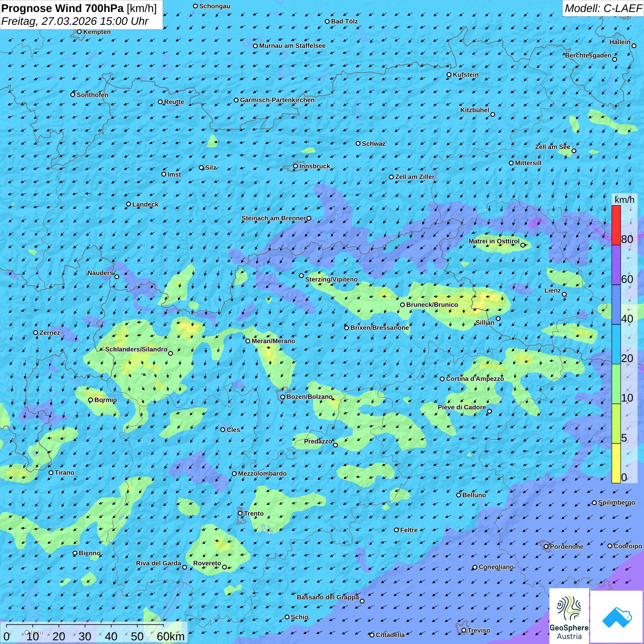This screenshot has height=644, width=644.
Task: Click the Schongau location marker
Action: coord(195,6)
